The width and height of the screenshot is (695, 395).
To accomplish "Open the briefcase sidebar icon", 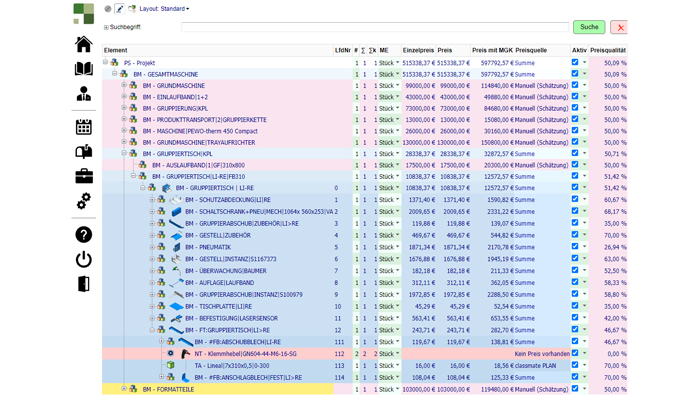I will pos(83,176).
